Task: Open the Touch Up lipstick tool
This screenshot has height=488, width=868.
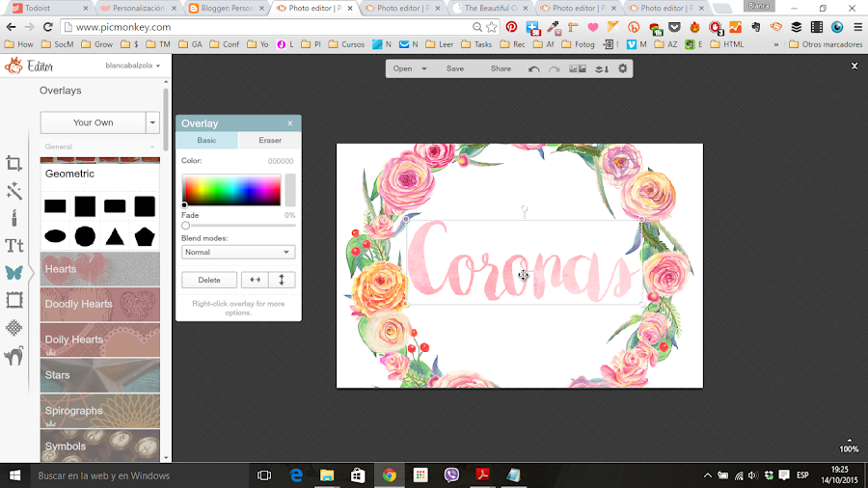Action: [14, 218]
